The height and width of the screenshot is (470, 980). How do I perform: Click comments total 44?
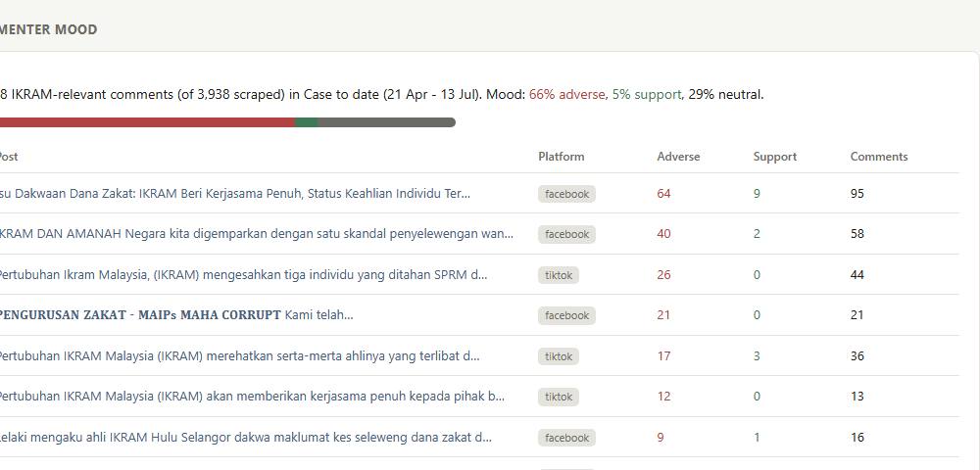857,274
